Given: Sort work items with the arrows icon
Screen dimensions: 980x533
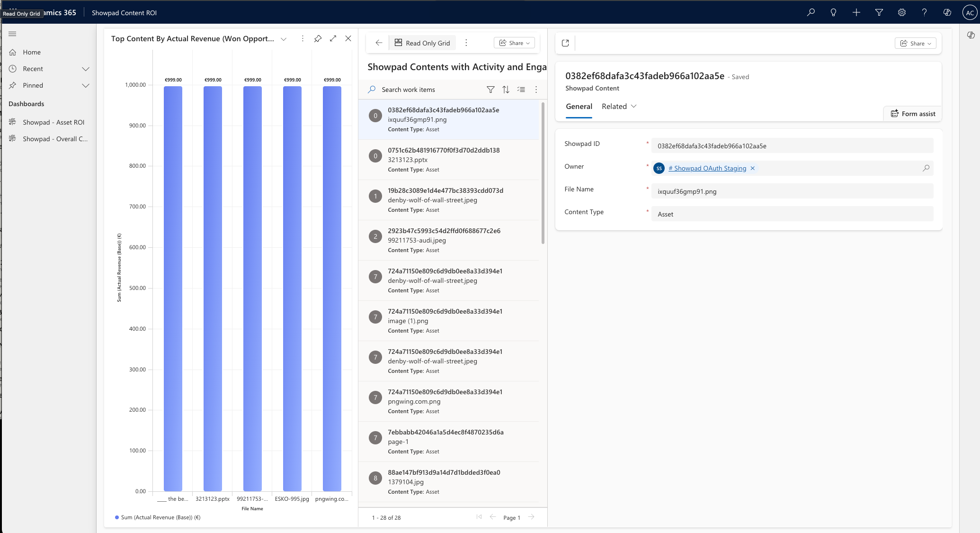Looking at the screenshot, I should [x=506, y=90].
